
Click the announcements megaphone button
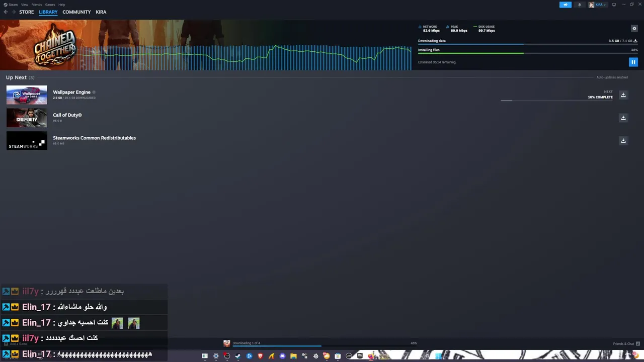tap(566, 5)
